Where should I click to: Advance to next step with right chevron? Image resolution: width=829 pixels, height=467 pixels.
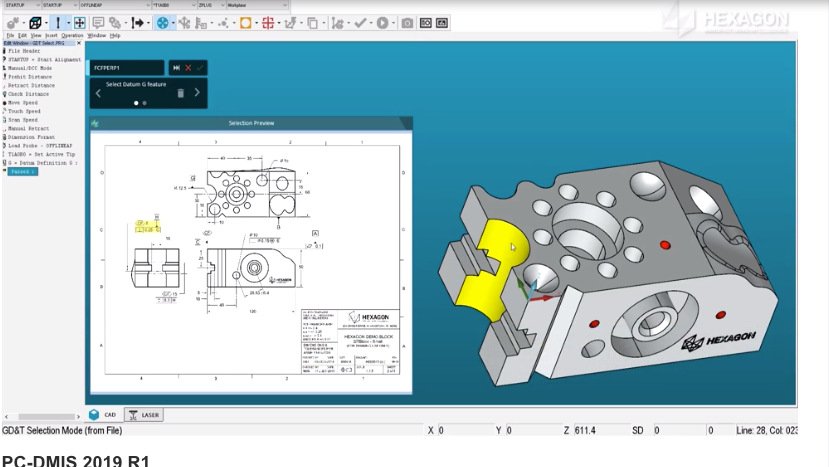coord(197,93)
